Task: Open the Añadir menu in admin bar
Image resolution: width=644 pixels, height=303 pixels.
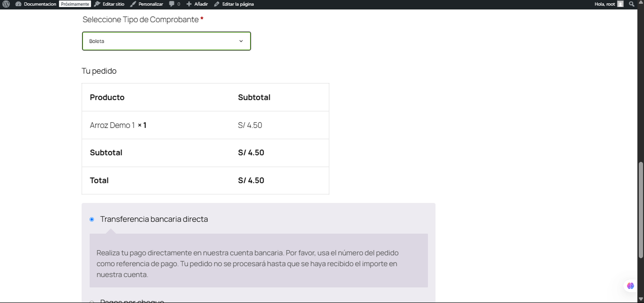Action: coord(201,4)
